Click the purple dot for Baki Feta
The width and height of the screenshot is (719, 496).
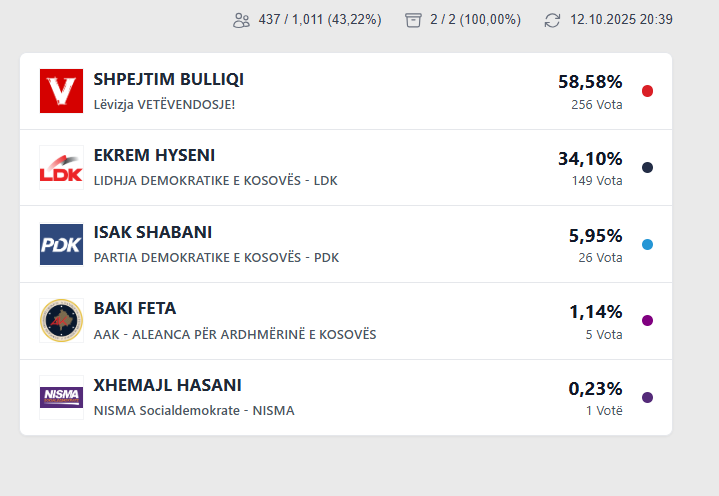(647, 321)
